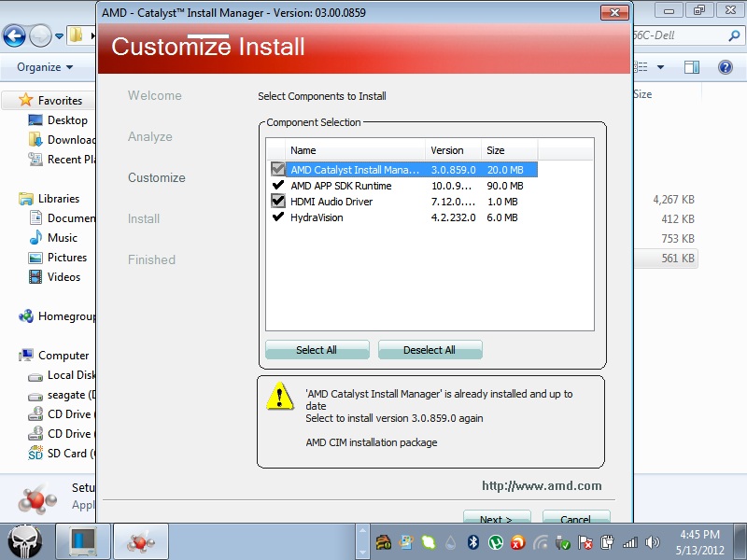The image size is (747, 560).
Task: Select Libraries in Explorer sidebar
Action: click(49, 199)
